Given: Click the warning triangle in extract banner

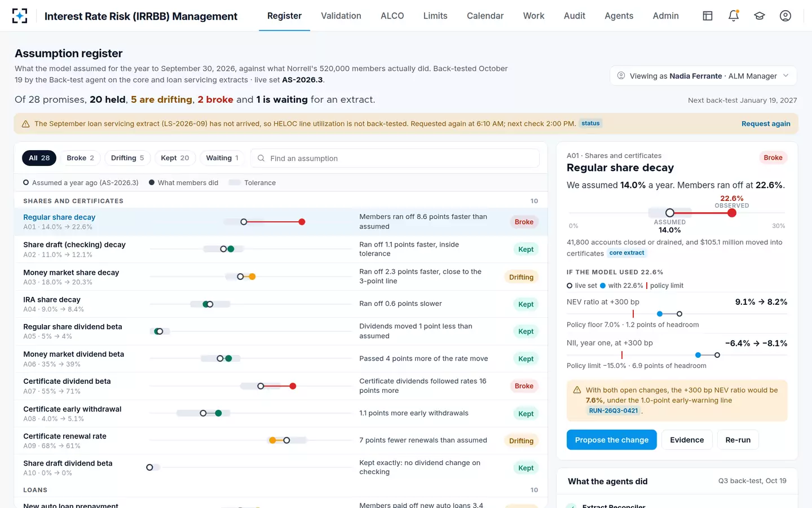Looking at the screenshot, I should click(25, 124).
